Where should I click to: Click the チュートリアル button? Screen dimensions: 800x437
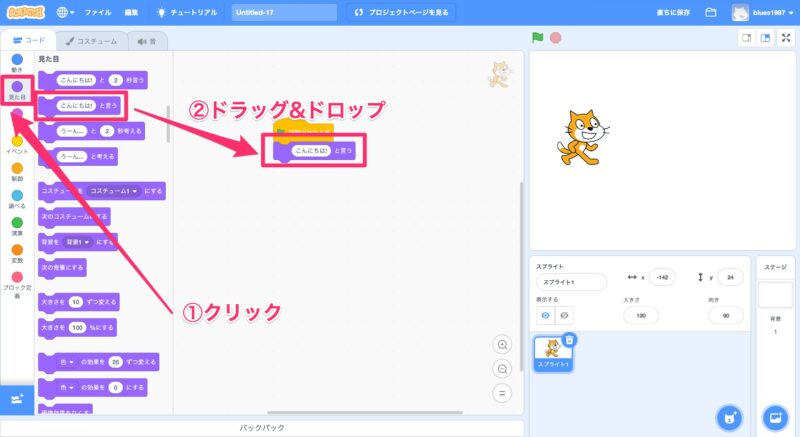click(187, 13)
